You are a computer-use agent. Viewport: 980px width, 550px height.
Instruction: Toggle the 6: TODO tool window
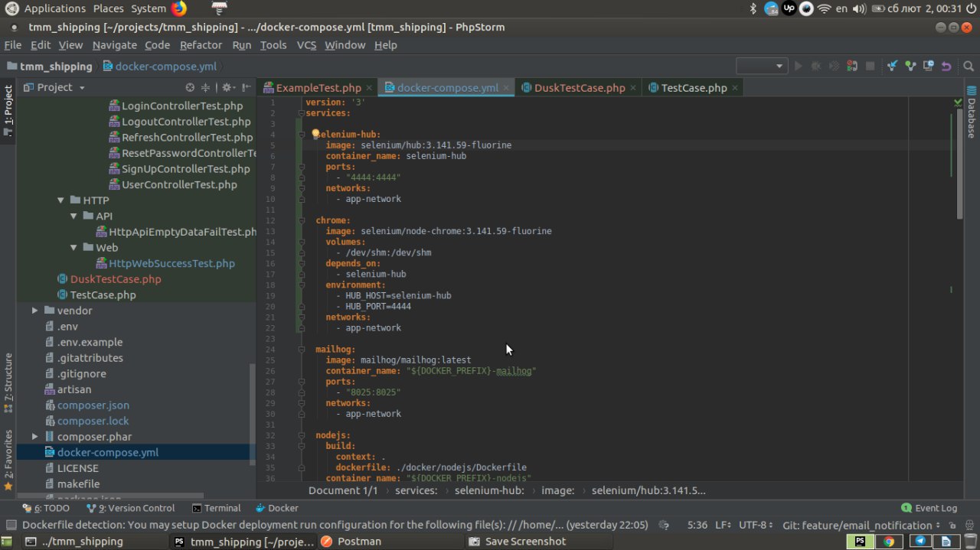tap(46, 508)
